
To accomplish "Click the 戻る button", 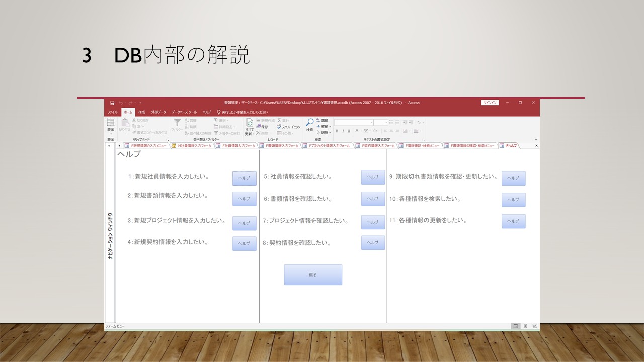I will (x=313, y=275).
